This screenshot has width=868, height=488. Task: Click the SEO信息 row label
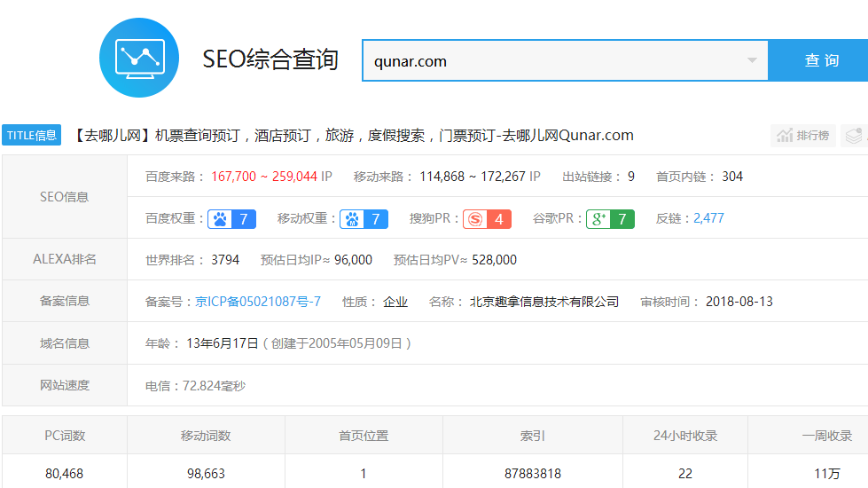click(64, 197)
